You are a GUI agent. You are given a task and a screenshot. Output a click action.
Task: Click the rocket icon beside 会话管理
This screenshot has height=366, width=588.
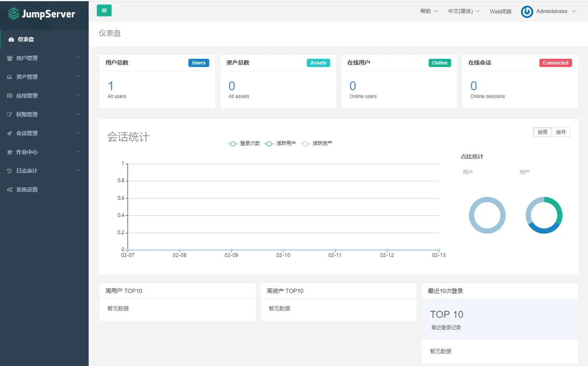[x=10, y=133]
